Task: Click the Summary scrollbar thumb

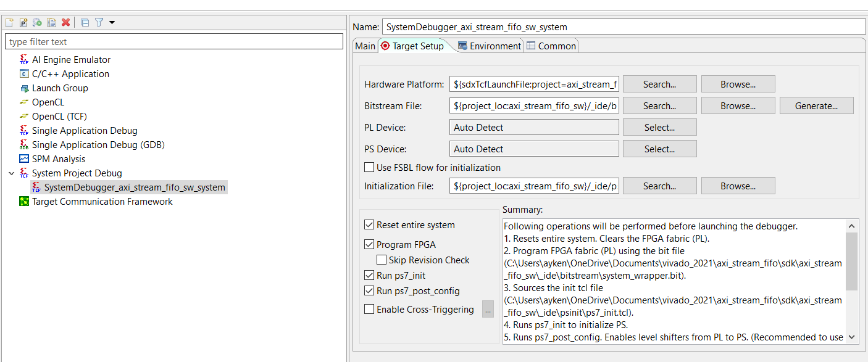Action: click(851, 261)
